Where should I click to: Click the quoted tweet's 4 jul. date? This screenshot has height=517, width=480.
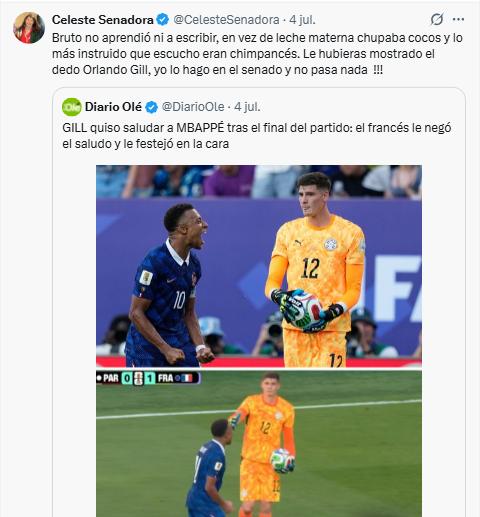pos(247,107)
